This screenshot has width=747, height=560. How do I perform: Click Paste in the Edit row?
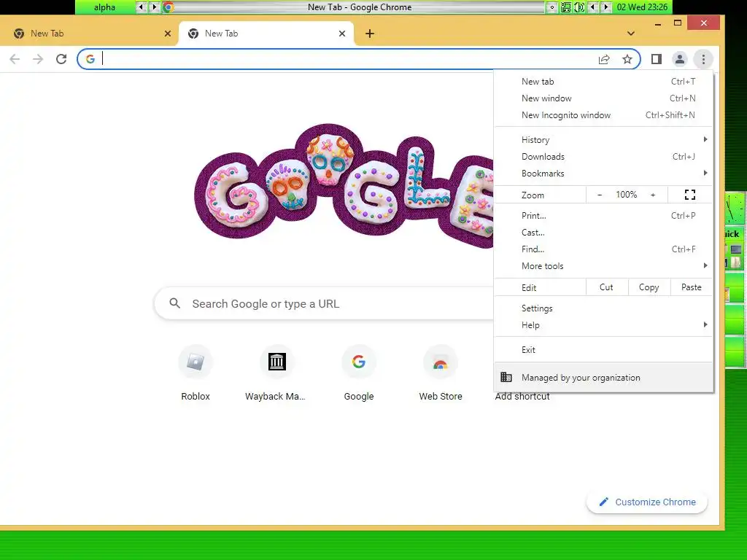(692, 287)
